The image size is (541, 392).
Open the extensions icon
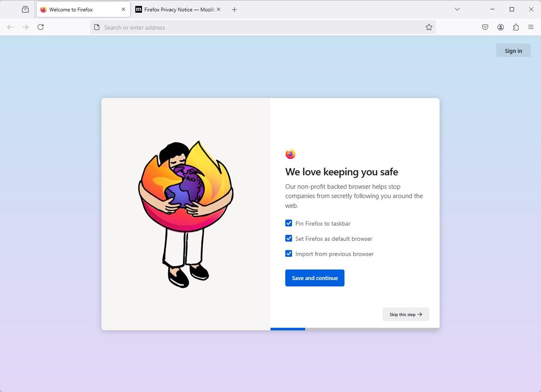pyautogui.click(x=516, y=27)
